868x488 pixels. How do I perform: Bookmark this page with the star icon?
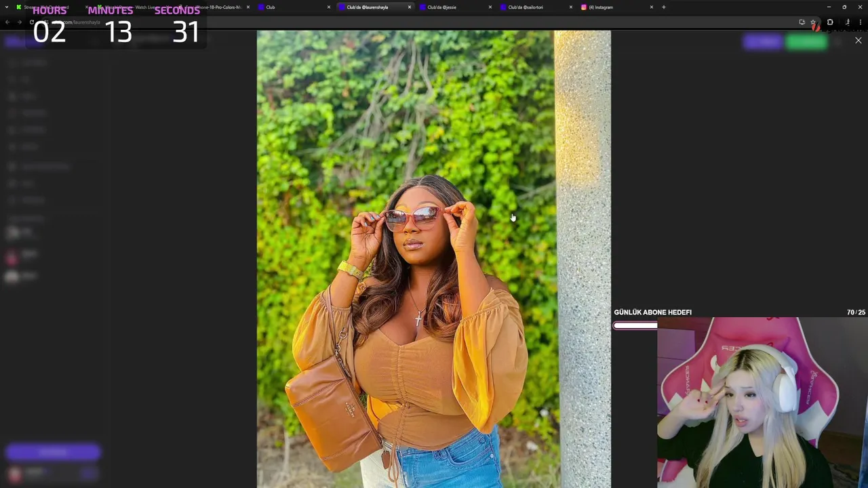pyautogui.click(x=813, y=22)
